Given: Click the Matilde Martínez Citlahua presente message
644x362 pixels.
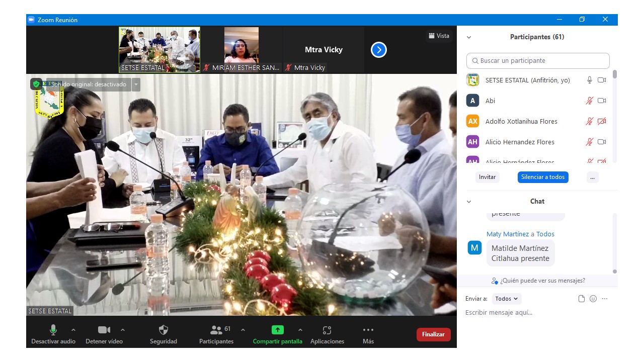Looking at the screenshot, I should pos(520,253).
